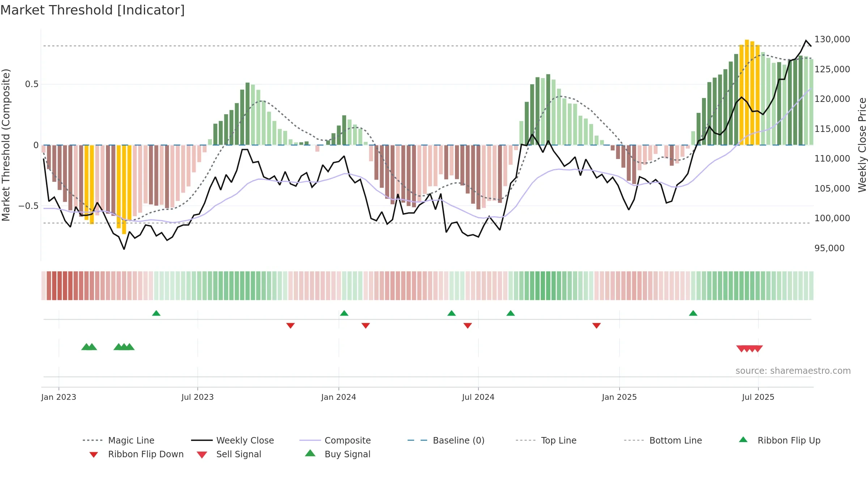Click the ribbon flip down marker shortly after Jan 2024
Viewport: 868px width, 488px height.
point(366,326)
